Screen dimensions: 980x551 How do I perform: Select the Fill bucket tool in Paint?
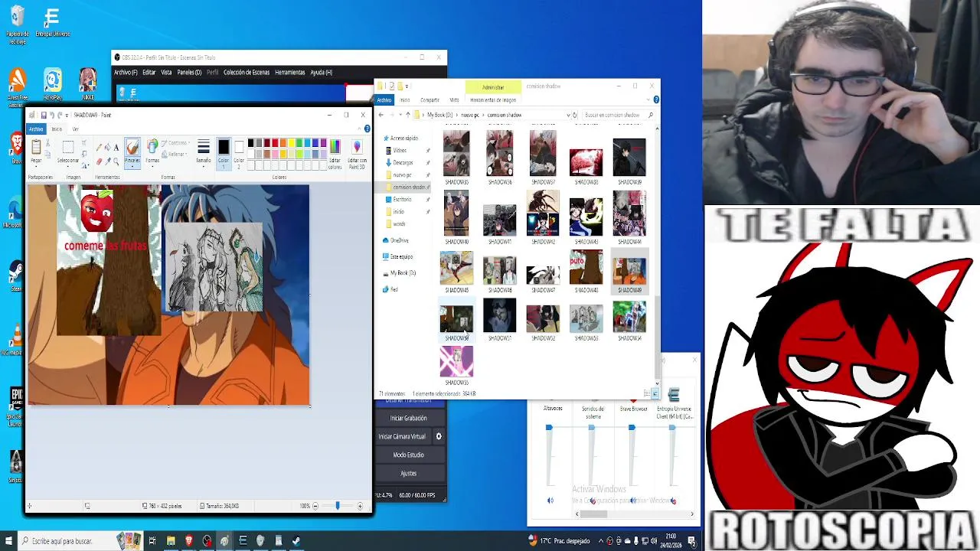click(x=107, y=148)
